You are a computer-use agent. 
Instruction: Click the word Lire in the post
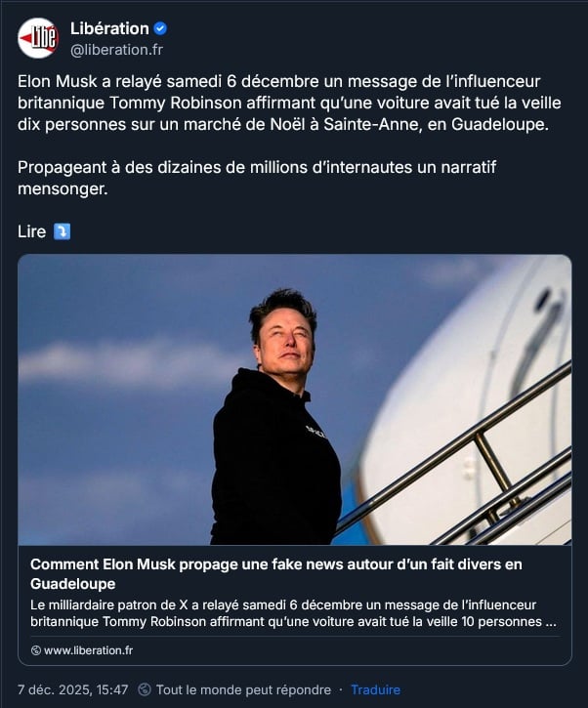pos(31,231)
